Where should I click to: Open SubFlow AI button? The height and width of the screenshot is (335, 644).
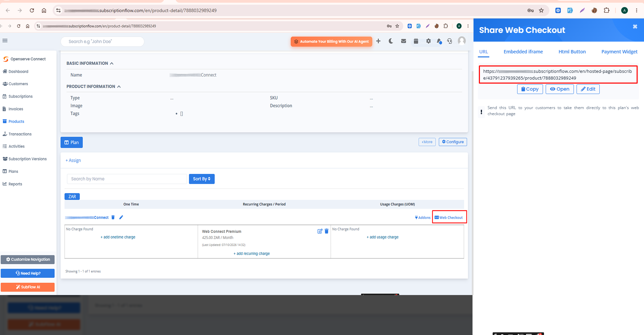click(x=28, y=287)
